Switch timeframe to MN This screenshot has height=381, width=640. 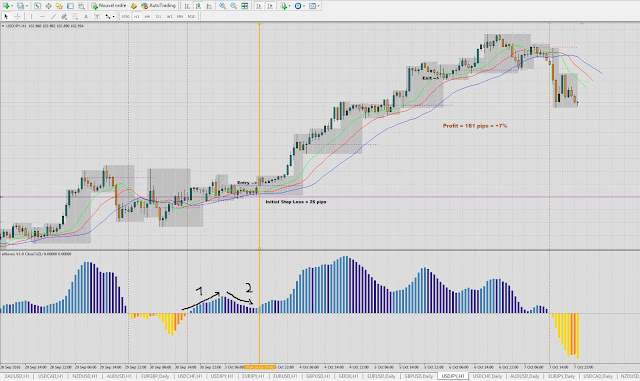tap(180, 16)
